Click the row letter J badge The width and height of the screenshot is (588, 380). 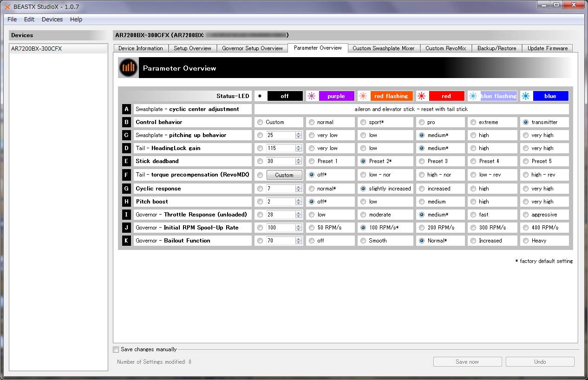(x=126, y=228)
